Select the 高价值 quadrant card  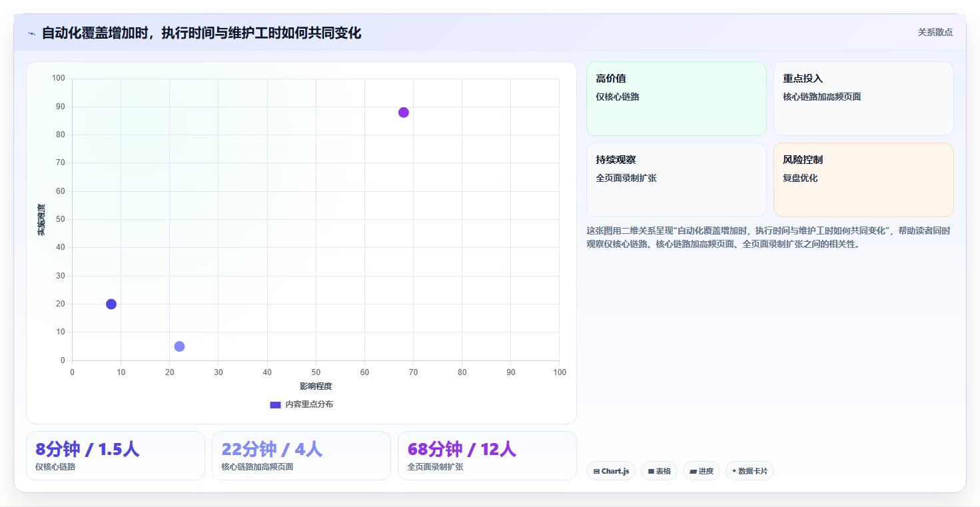pos(676,99)
